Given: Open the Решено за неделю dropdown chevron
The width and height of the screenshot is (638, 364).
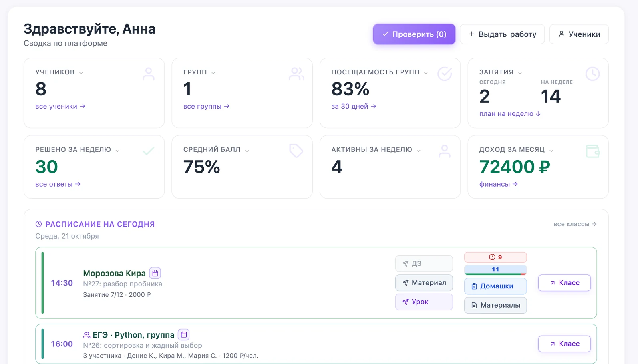Looking at the screenshot, I should (117, 151).
